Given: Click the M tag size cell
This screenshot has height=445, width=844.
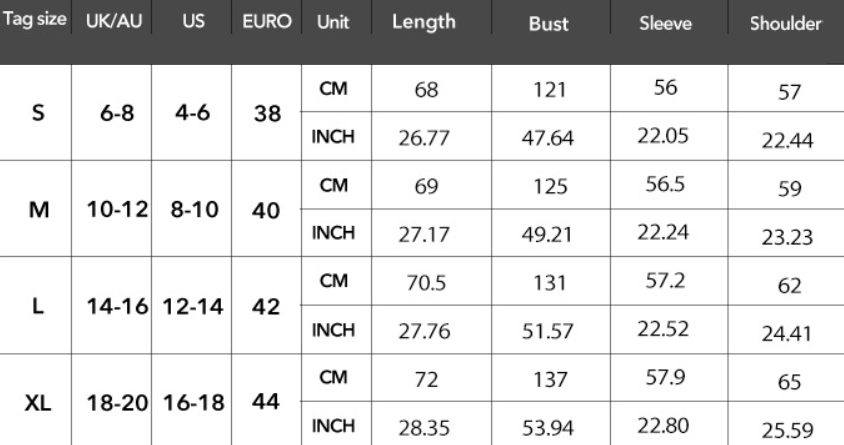Looking at the screenshot, I should [38, 209].
